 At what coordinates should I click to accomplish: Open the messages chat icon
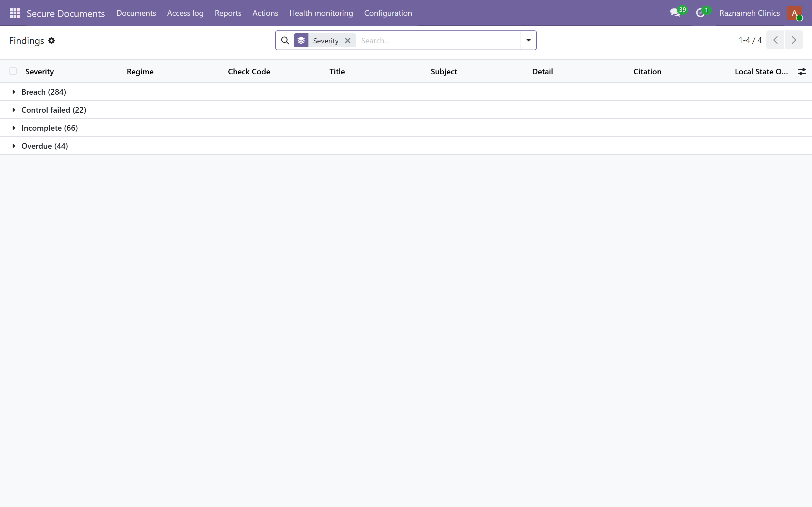[675, 13]
